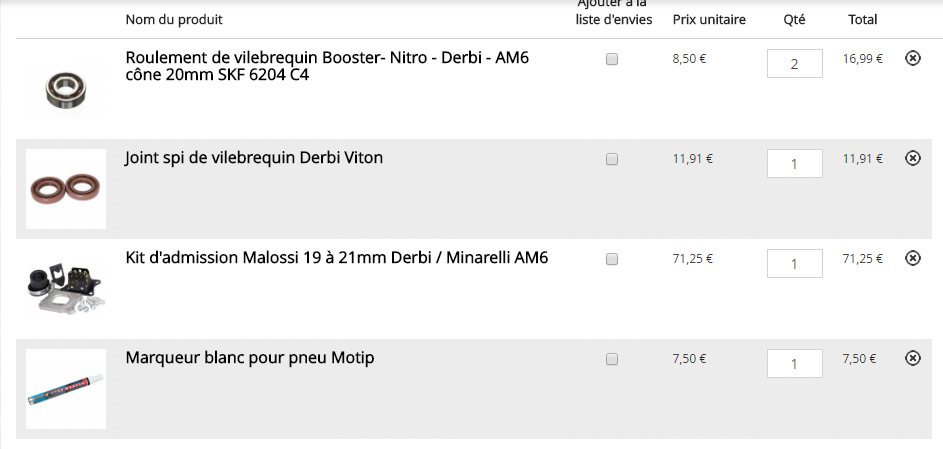View the Joint spi seals product image
The image size is (943, 449).
click(66, 189)
